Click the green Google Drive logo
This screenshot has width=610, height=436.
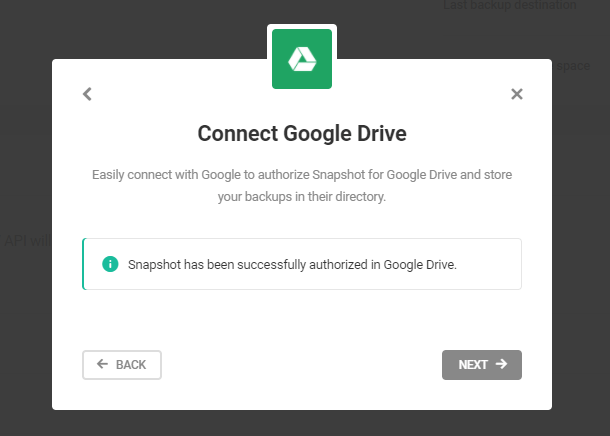(x=302, y=59)
